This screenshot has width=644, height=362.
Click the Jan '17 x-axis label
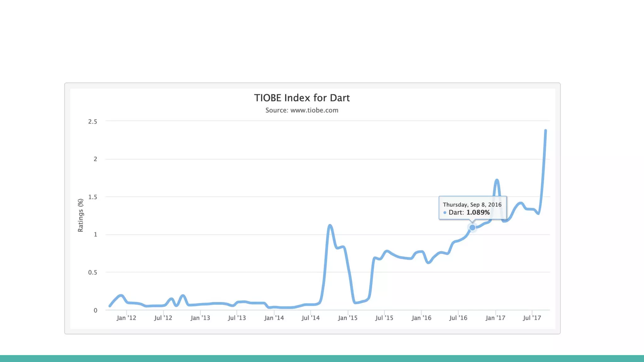click(x=495, y=318)
